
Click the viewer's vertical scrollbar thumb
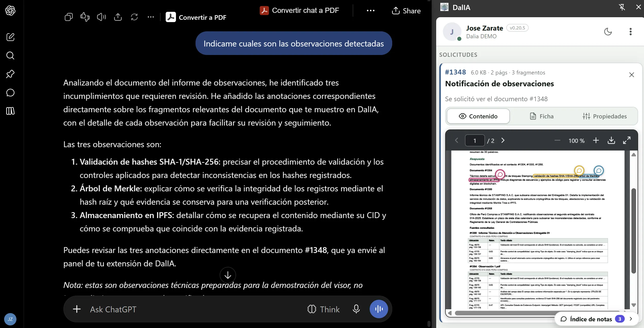pyautogui.click(x=633, y=231)
